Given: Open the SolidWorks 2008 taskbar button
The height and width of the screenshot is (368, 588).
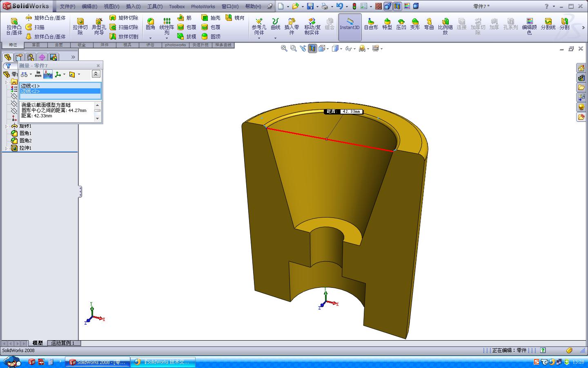Looking at the screenshot, I should (98, 362).
